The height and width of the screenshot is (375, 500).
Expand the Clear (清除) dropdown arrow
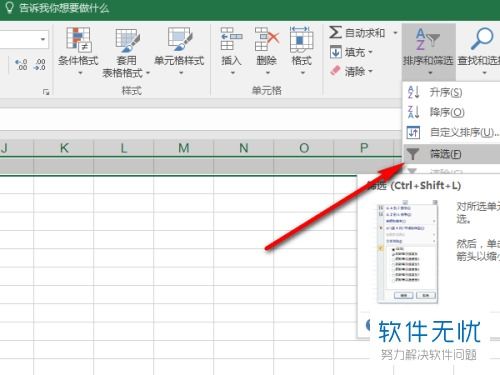[x=370, y=71]
